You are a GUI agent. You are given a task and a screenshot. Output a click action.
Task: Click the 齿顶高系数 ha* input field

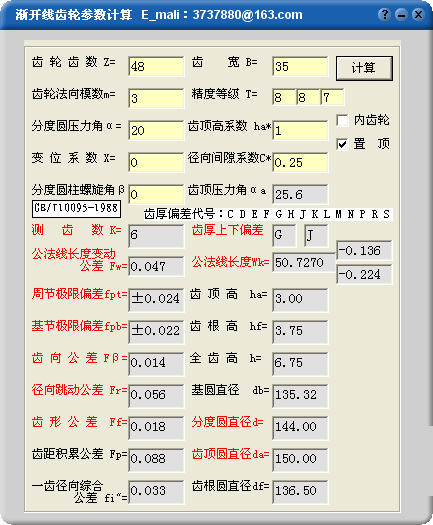click(x=300, y=130)
